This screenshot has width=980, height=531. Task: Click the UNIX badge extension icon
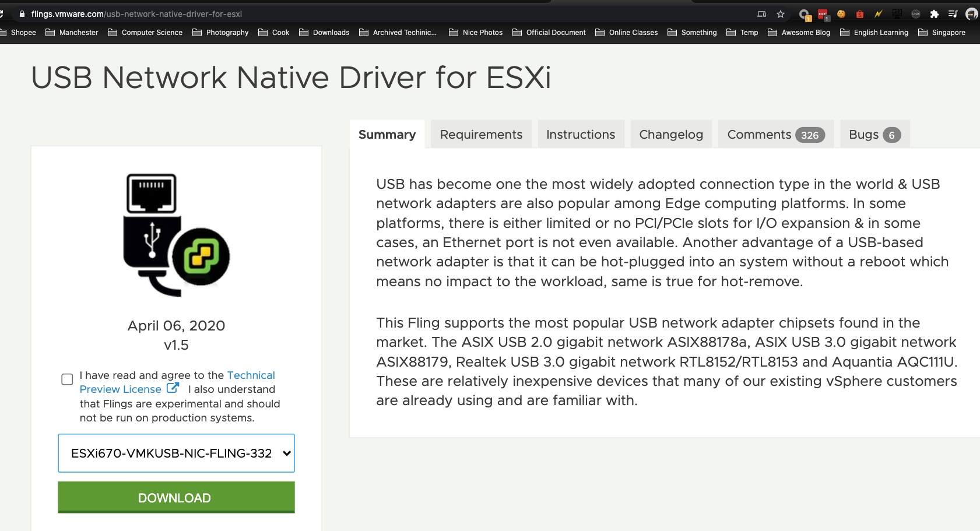tap(916, 13)
